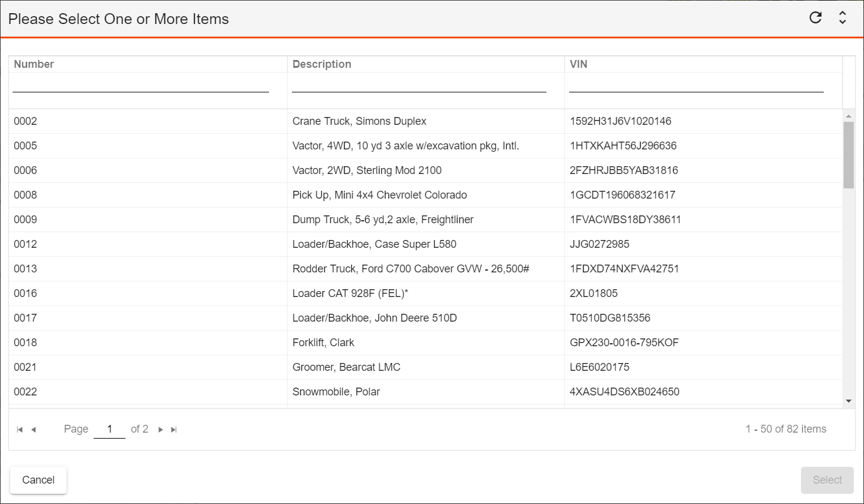The image size is (864, 504).
Task: Click the Number filter input field
Action: click(x=140, y=85)
